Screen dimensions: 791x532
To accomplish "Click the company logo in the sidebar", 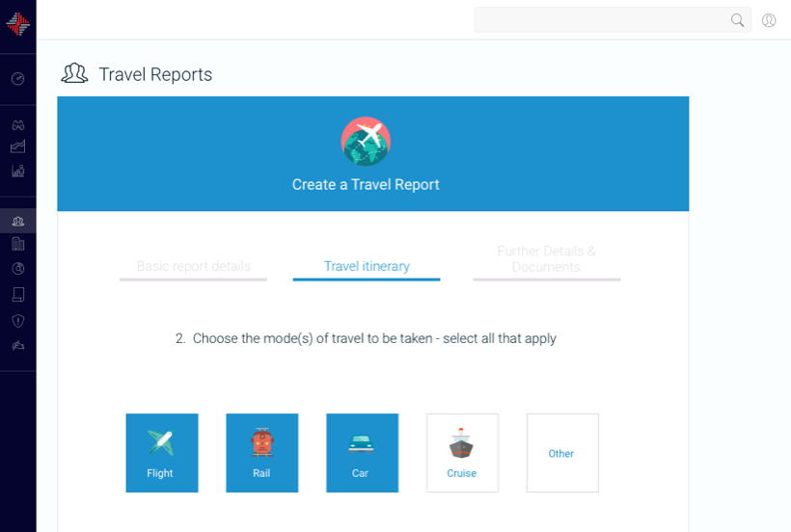I will pos(17,24).
